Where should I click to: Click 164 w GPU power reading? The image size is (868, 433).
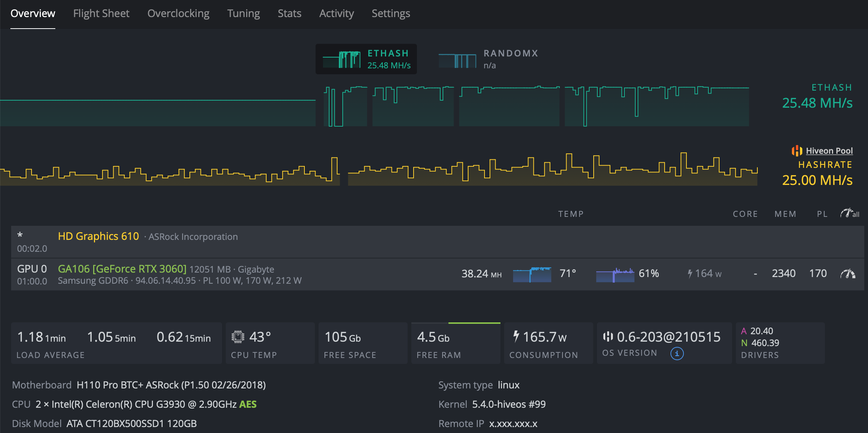[x=708, y=274]
